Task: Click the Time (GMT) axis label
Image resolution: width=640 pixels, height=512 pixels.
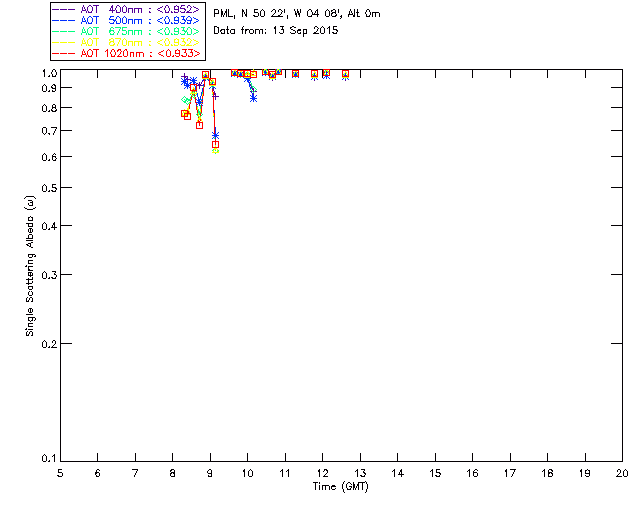Action: (340, 486)
